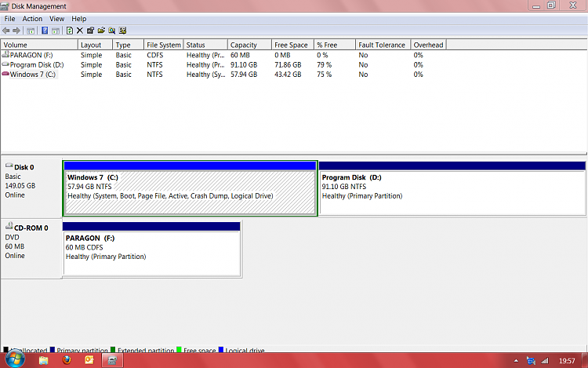Open the Action menu

click(32, 19)
